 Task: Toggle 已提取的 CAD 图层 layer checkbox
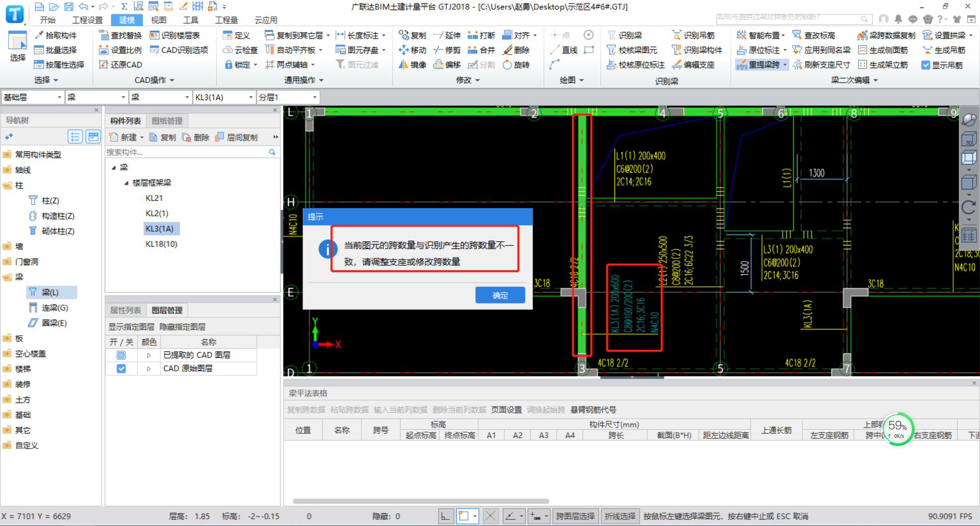click(x=121, y=355)
